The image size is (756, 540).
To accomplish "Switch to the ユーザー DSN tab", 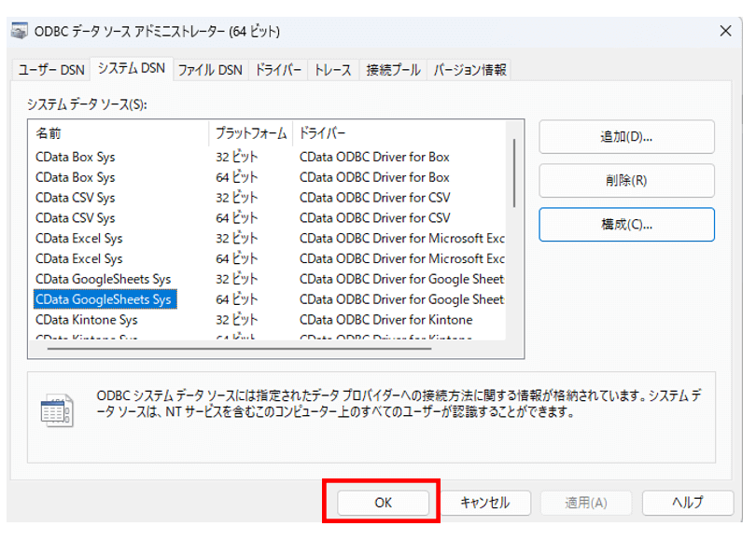I will click(x=51, y=70).
